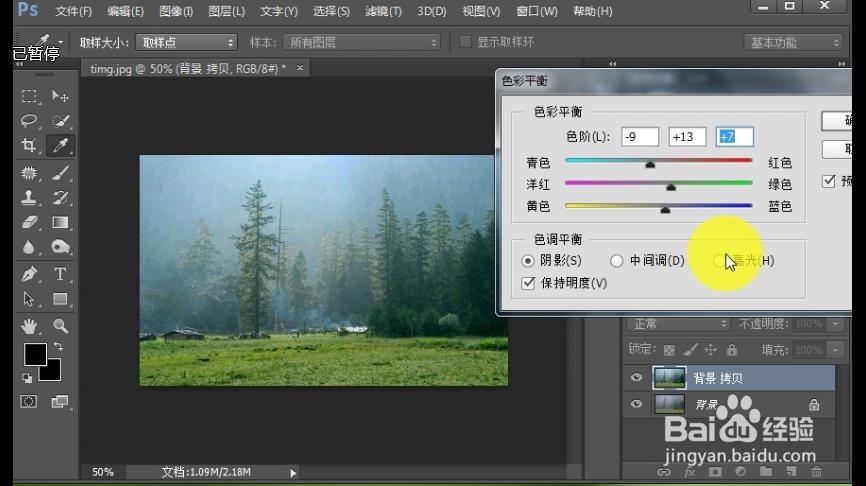
Task: Open the Sample (样本) all layers dropdown
Action: click(x=362, y=43)
